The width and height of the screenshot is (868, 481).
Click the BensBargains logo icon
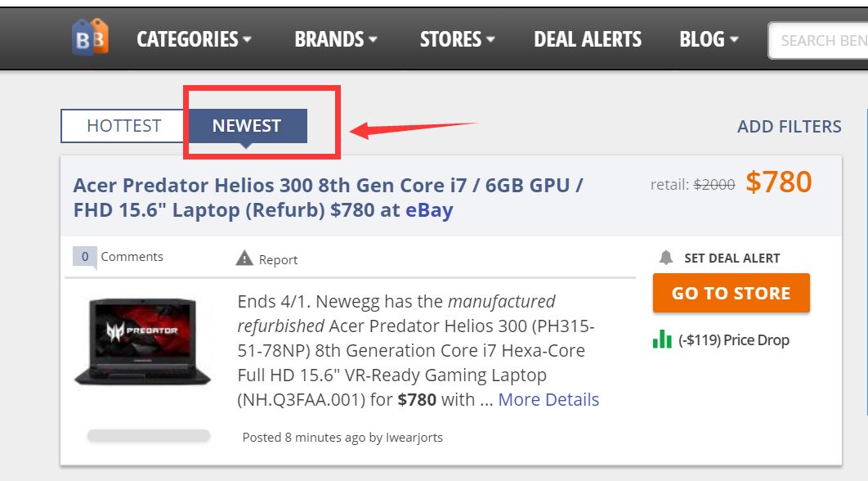click(x=90, y=38)
